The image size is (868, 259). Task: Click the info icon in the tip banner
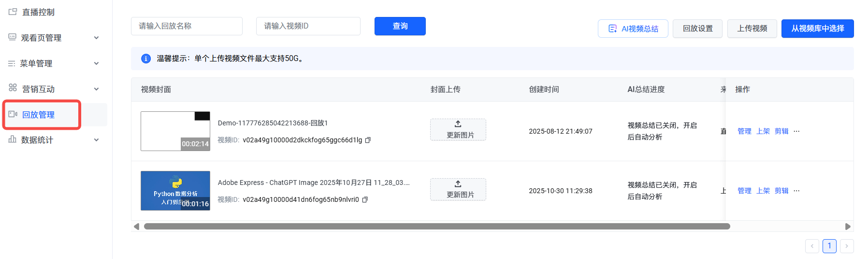pyautogui.click(x=145, y=59)
